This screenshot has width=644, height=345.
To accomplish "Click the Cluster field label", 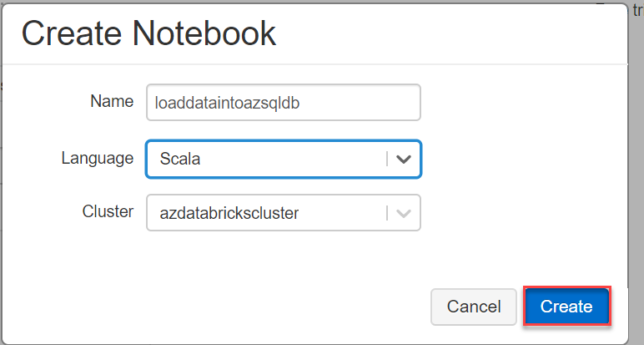I will coord(108,211).
